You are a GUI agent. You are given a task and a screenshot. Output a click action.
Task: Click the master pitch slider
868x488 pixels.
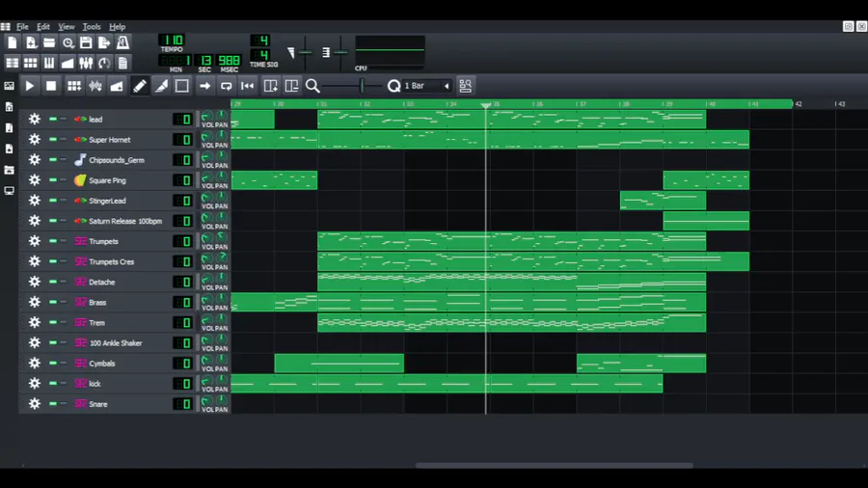[x=340, y=53]
